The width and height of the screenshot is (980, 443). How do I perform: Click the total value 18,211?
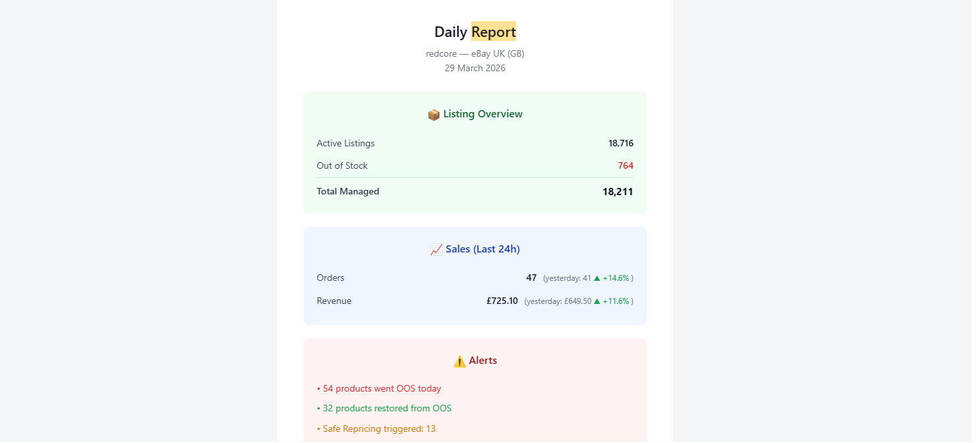coord(618,192)
